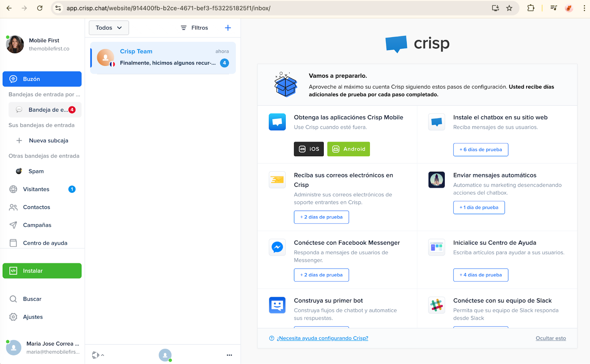Click + 1 día de prueba button

[x=479, y=207]
